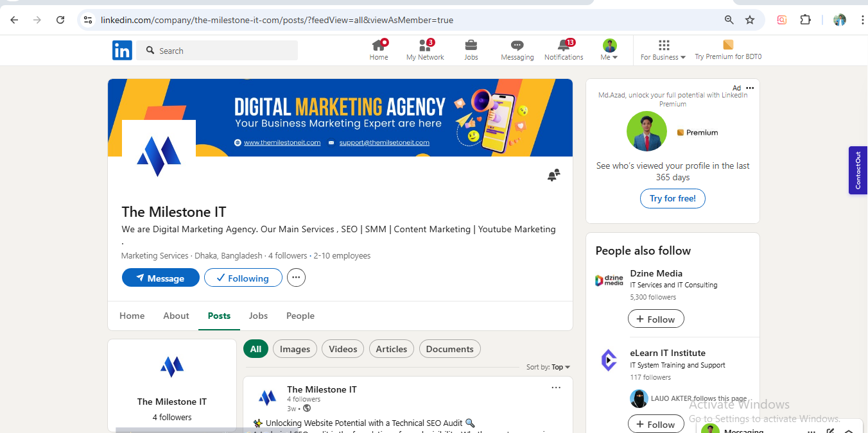
Task: Click the Try for free! button
Action: tap(672, 198)
